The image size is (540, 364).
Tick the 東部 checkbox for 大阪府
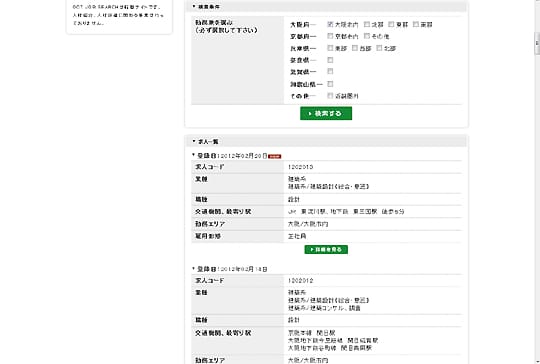391,24
